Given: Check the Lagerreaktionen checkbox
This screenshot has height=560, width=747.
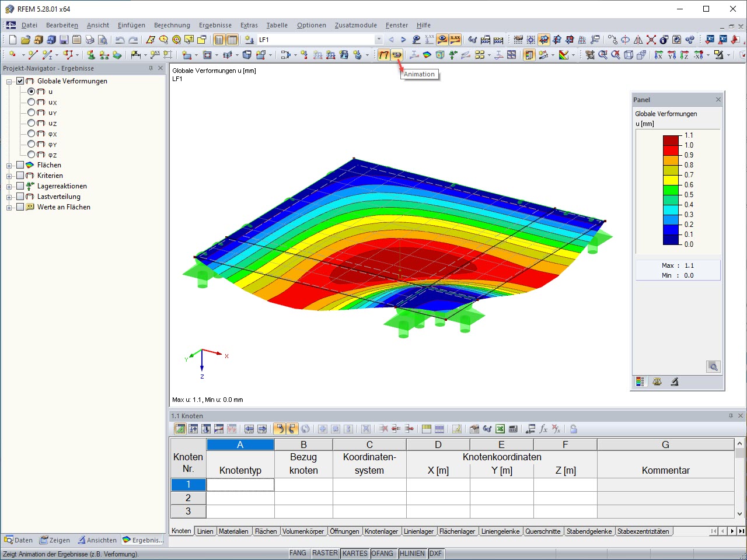Looking at the screenshot, I should (20, 186).
